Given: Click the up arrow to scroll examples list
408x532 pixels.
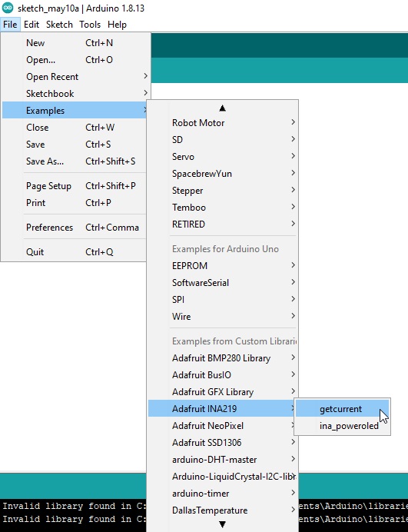Looking at the screenshot, I should click(223, 108).
